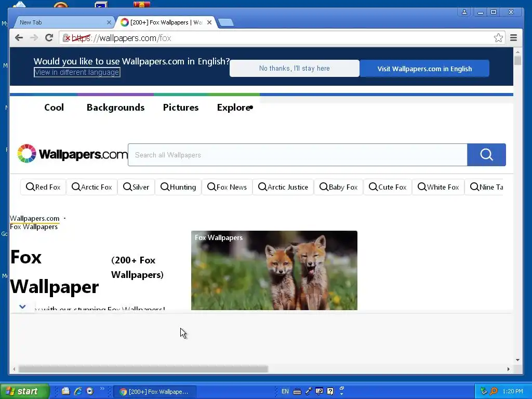
Task: Open a new browser tab
Action: [225, 23]
